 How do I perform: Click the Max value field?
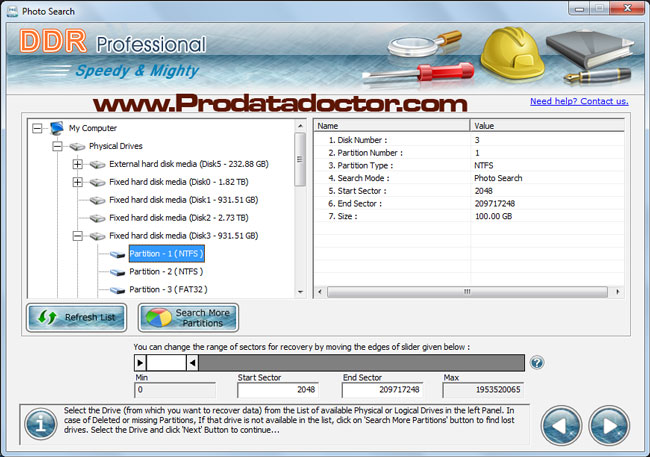point(483,390)
